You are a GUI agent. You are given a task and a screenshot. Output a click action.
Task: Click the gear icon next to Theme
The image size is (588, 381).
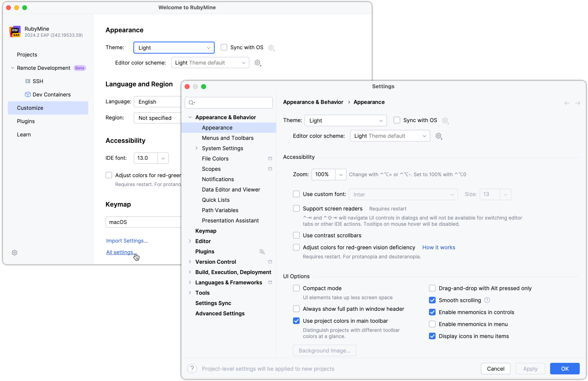coord(445,120)
